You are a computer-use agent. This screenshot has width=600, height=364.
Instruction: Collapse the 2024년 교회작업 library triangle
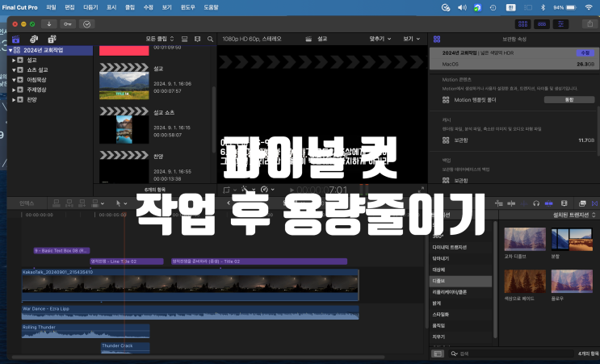pyautogui.click(x=10, y=50)
